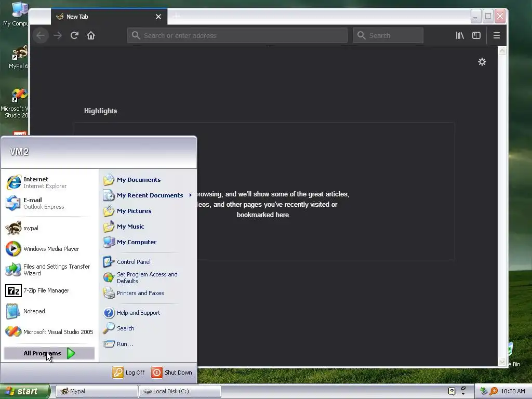Open Help and Support

pos(148,312)
